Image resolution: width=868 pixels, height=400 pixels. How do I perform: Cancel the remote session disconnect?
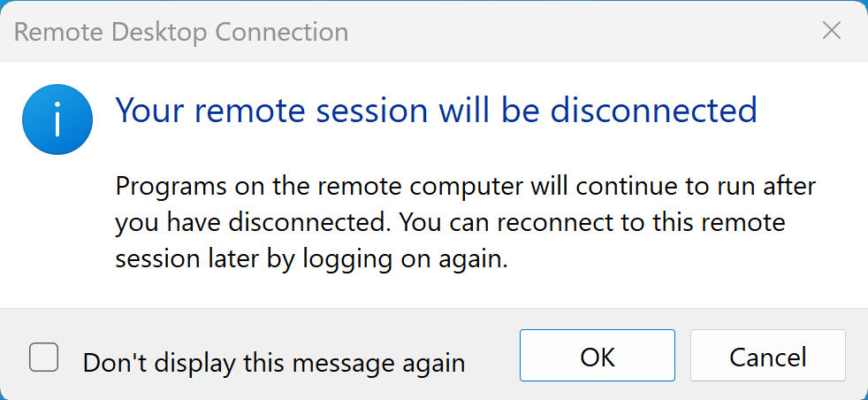pos(767,356)
